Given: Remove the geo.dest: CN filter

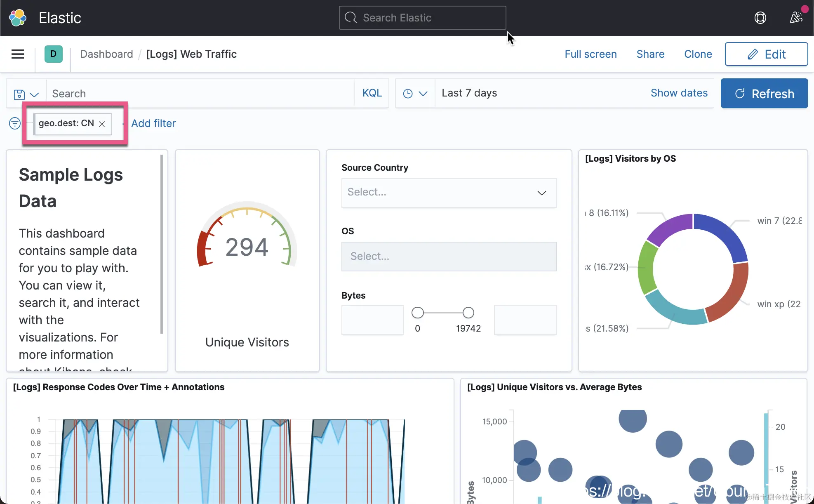Looking at the screenshot, I should coord(102,124).
